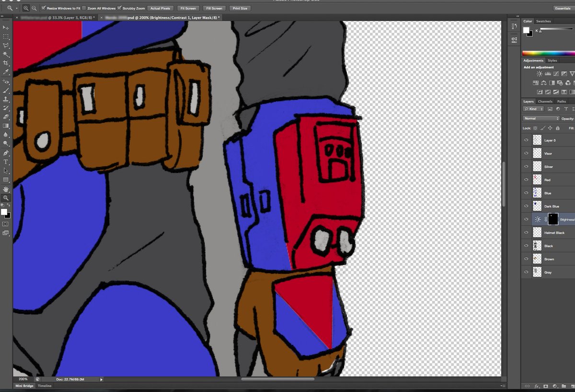Select the Pen tool
This screenshot has height=392, width=575.
(x=6, y=153)
